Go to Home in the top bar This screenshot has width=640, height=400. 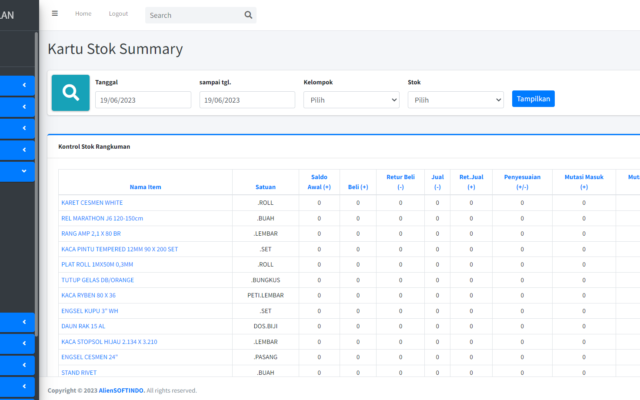[83, 13]
